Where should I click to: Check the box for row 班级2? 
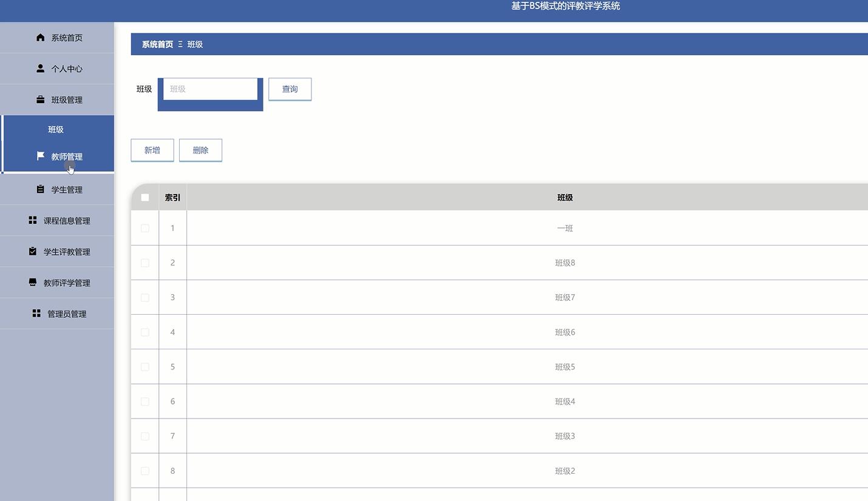click(145, 471)
